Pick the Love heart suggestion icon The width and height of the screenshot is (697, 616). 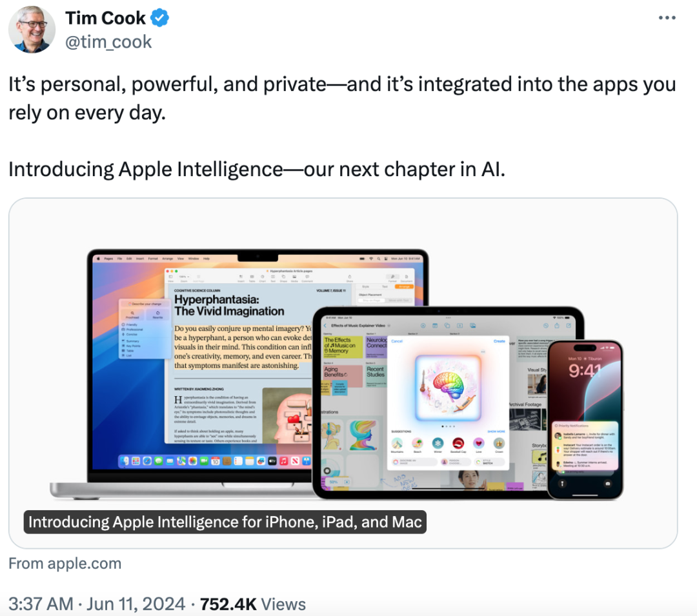[478, 444]
